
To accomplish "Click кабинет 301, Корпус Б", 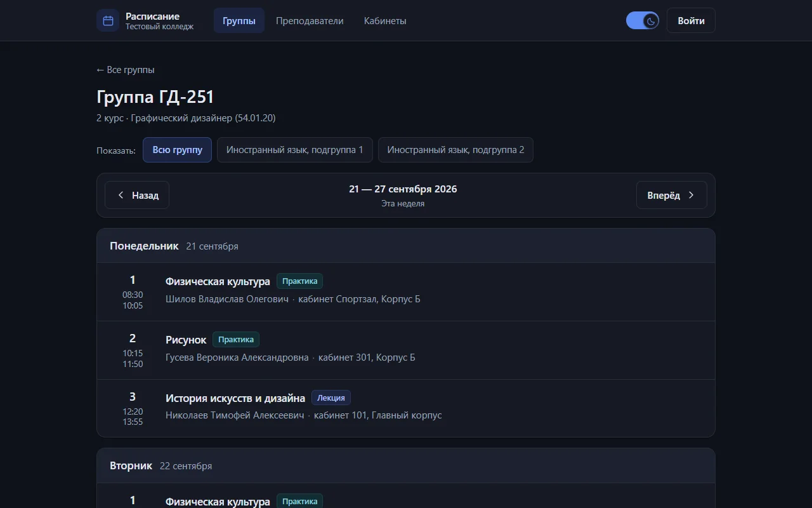I will (x=367, y=357).
